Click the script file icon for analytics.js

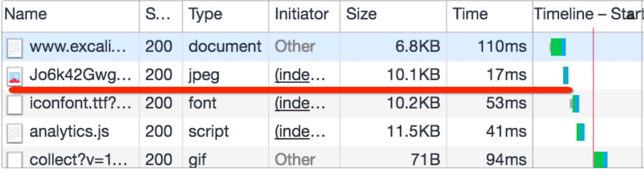[x=15, y=133]
